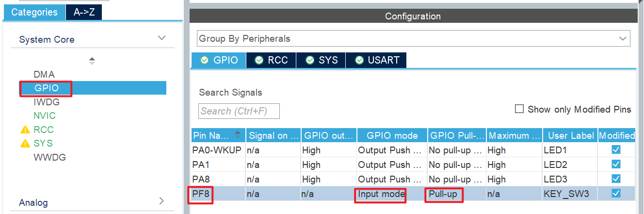644x214 pixels.
Task: Open the SYS configuration tab
Action: [x=322, y=60]
